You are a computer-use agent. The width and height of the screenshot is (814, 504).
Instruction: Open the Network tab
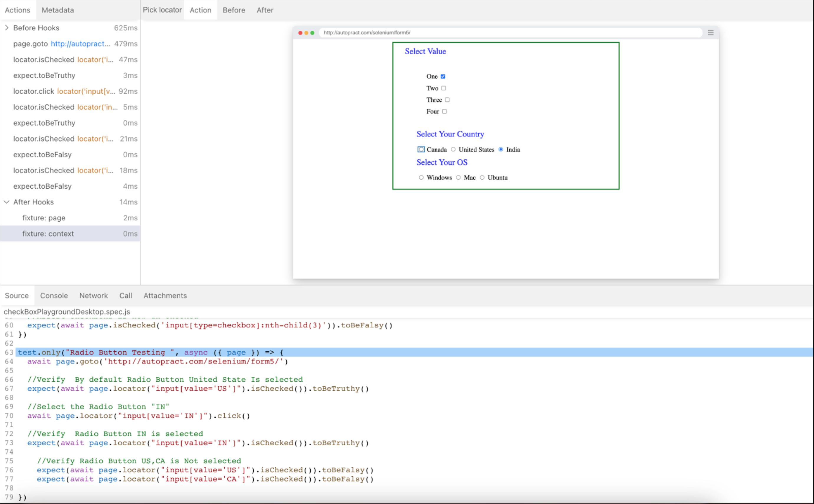coord(93,296)
